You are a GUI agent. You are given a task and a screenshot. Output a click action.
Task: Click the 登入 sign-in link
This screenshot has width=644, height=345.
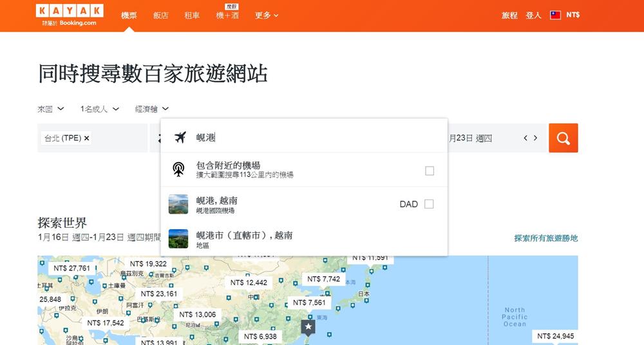pyautogui.click(x=533, y=15)
